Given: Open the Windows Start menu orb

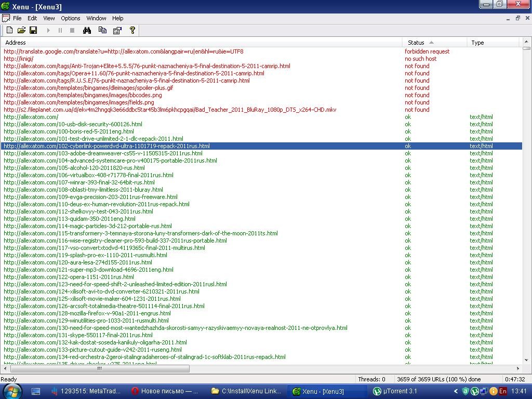Looking at the screenshot, I should point(11,392).
